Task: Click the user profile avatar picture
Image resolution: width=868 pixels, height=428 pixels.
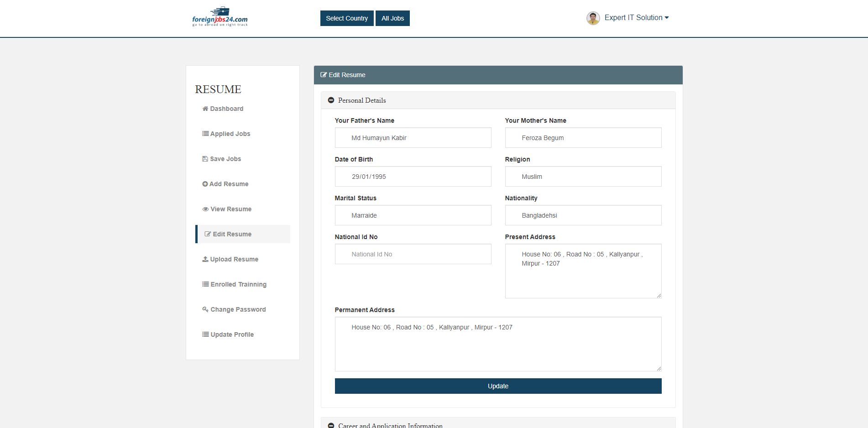Action: (x=593, y=18)
